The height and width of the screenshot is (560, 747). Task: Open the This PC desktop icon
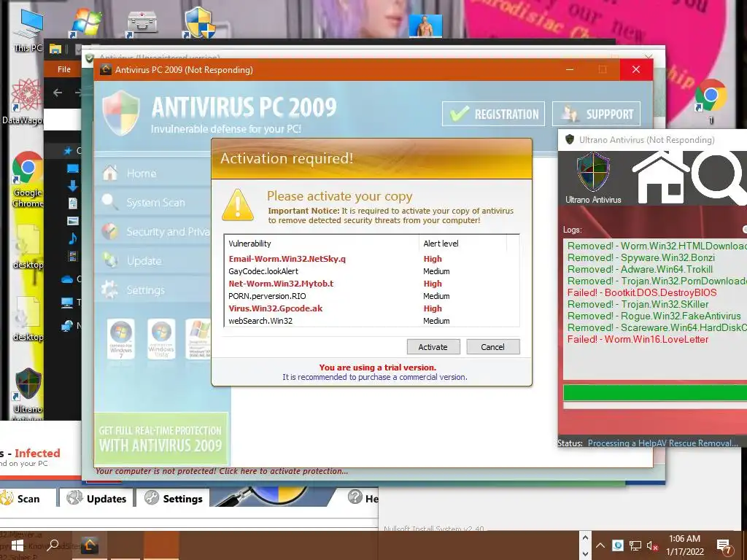(28, 31)
